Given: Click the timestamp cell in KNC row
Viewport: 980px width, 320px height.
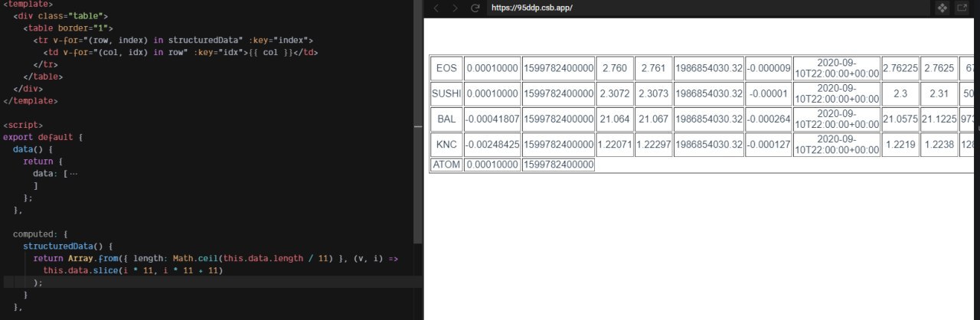Looking at the screenshot, I should (x=837, y=145).
